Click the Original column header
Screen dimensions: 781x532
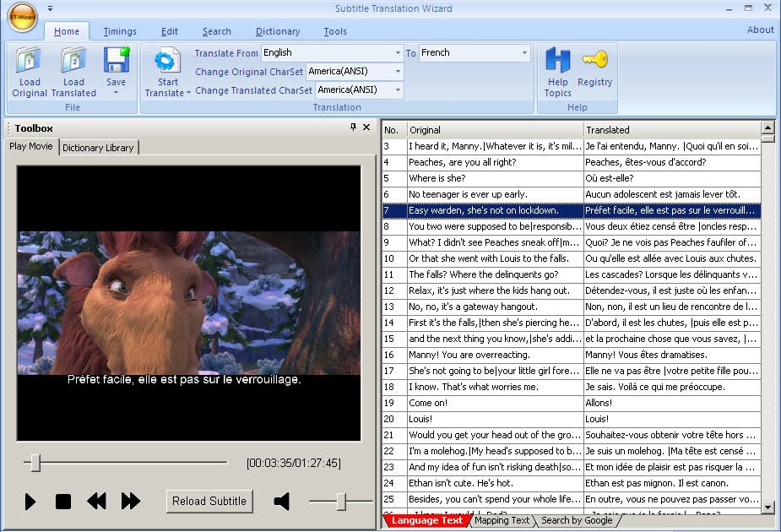[495, 130]
